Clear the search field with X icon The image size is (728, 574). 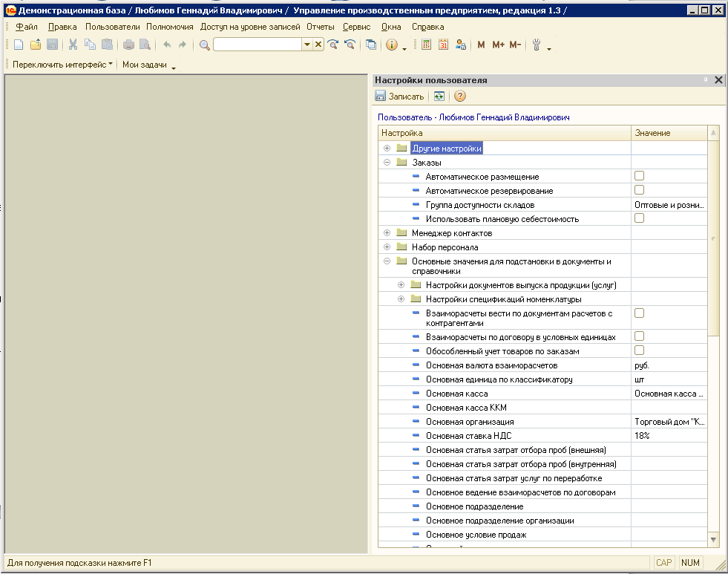coord(318,45)
